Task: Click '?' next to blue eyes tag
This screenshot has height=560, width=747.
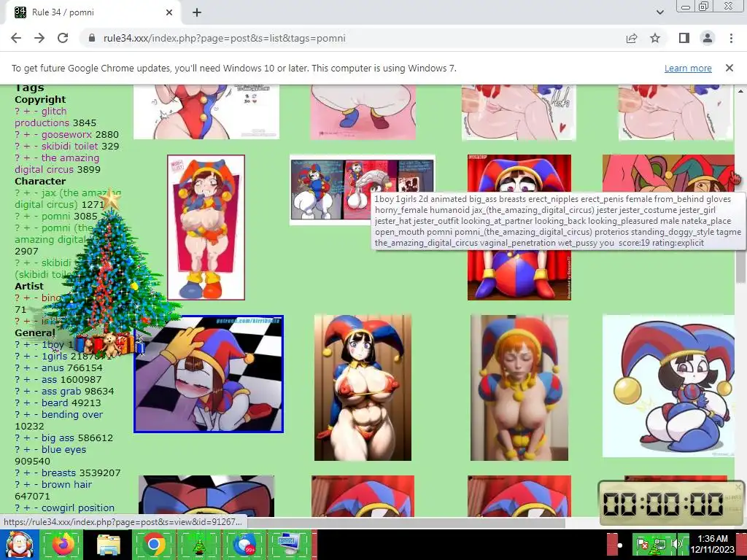Action: coord(18,449)
